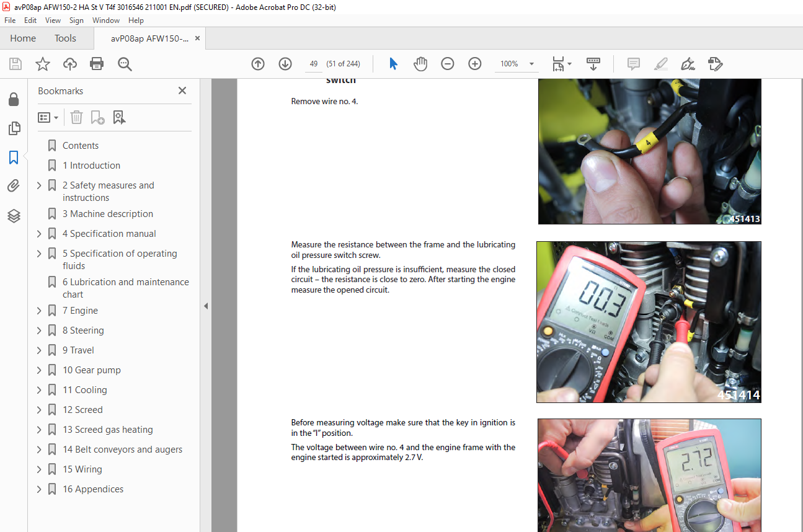Viewport: 803px width, 532px height.
Task: Open the bookmark options dropdown menu
Action: 48,117
